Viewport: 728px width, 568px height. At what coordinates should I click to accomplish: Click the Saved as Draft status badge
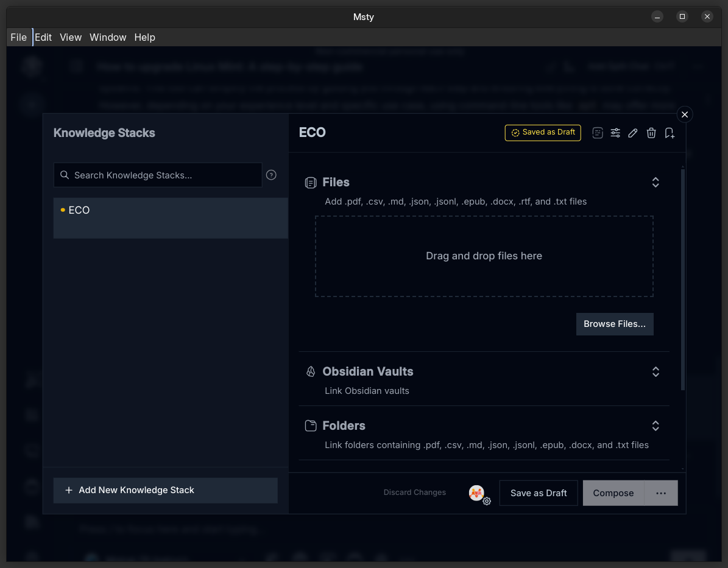[543, 133]
